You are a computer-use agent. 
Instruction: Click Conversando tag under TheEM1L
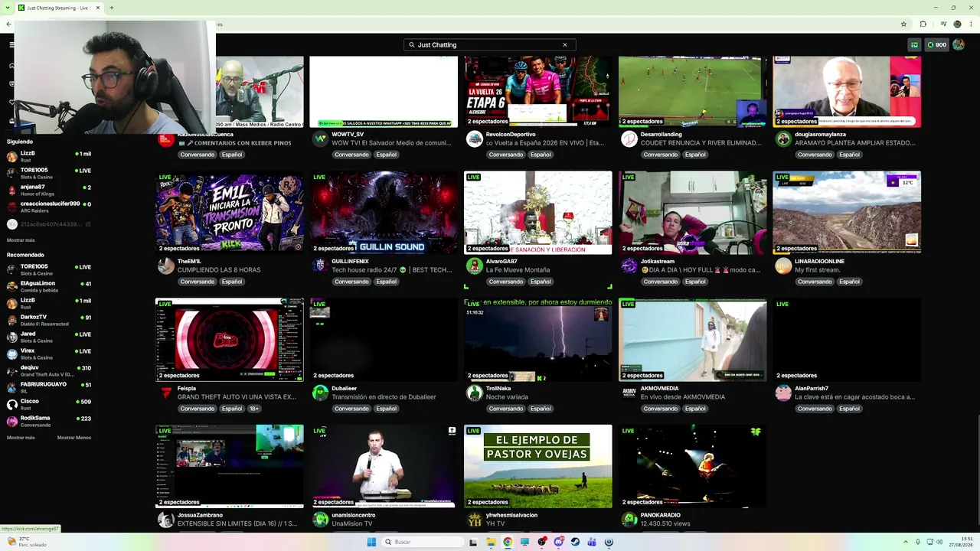198,282
